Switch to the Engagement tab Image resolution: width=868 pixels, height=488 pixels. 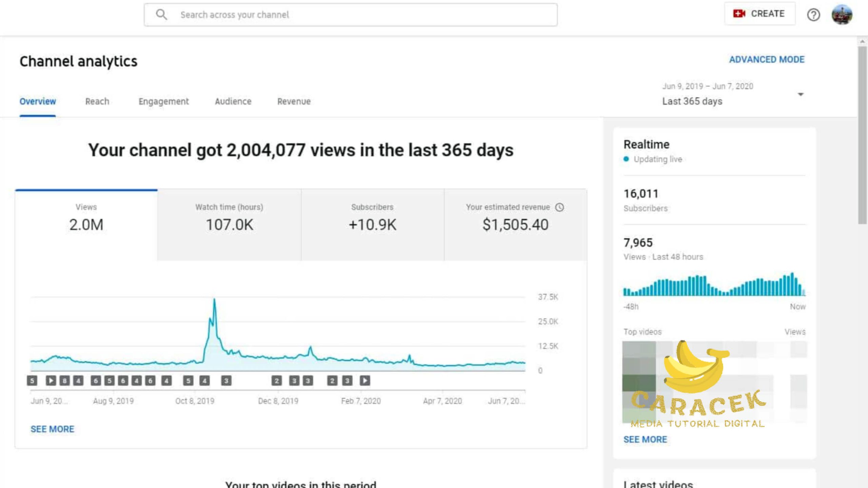[x=163, y=101]
